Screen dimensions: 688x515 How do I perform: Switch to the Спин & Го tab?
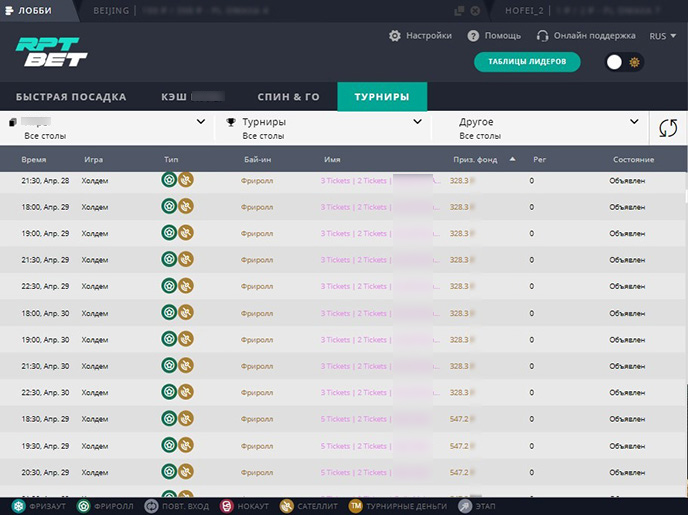click(288, 97)
